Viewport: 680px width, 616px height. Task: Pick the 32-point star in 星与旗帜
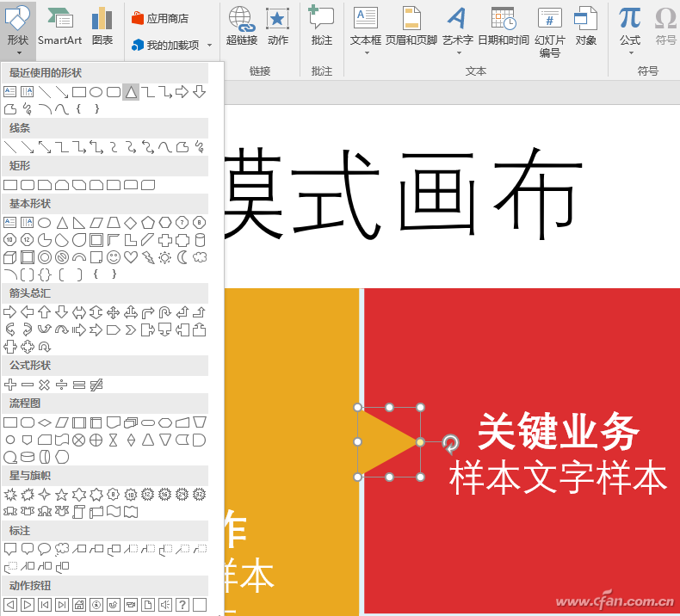(199, 494)
